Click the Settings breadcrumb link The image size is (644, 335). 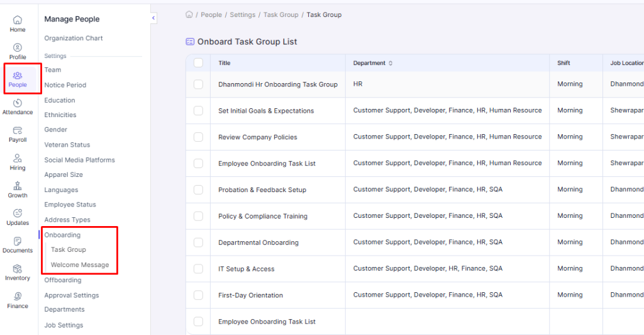[x=242, y=14]
